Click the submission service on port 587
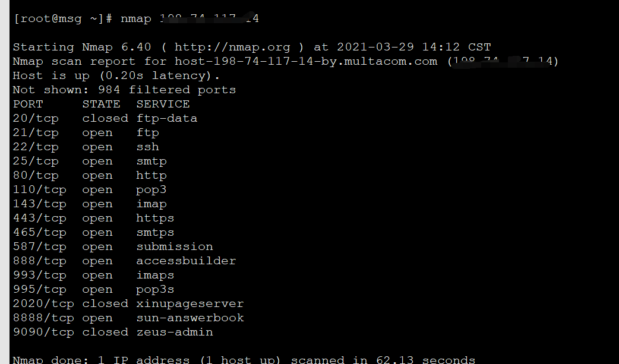This screenshot has width=619, height=364. [175, 247]
